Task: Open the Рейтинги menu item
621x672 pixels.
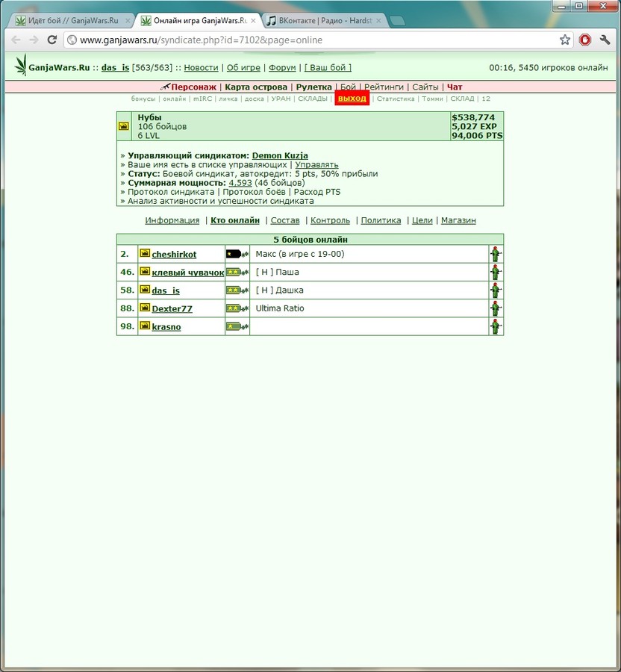Action: [x=384, y=87]
